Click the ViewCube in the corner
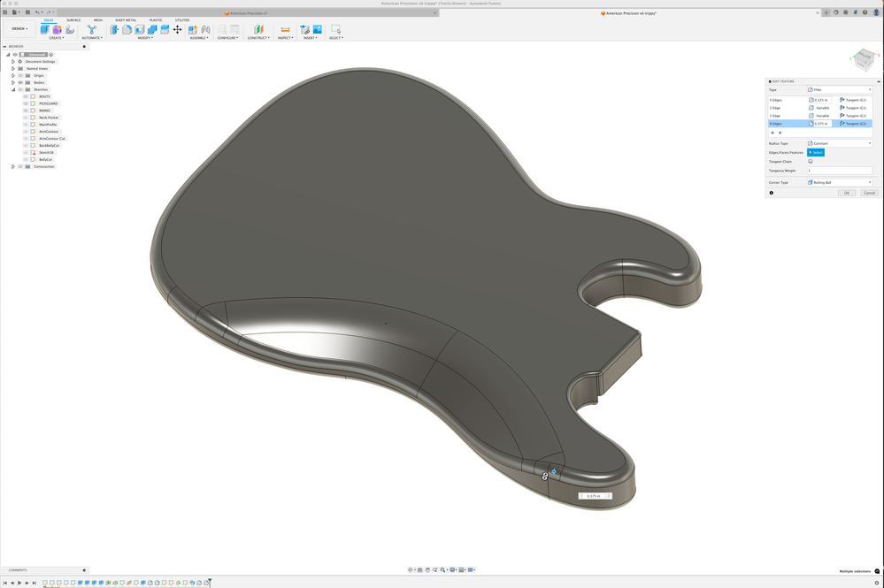The width and height of the screenshot is (884, 588). (x=863, y=58)
